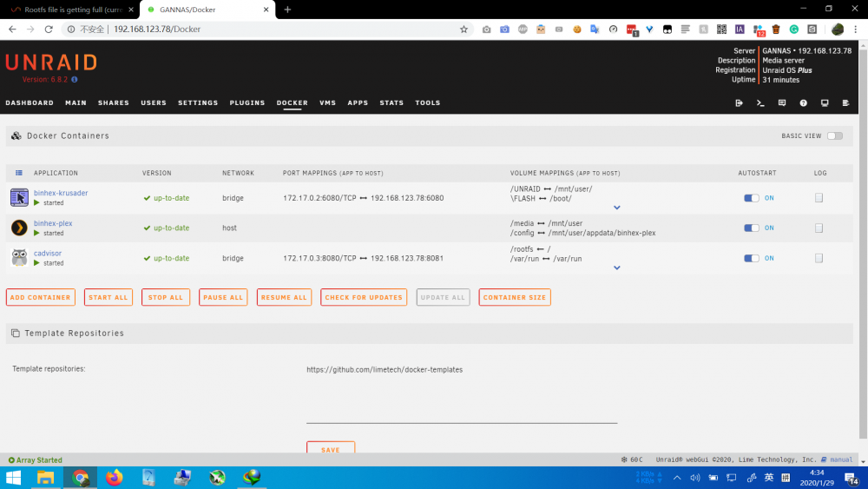Open the VMS page
The width and height of the screenshot is (868, 489).
[328, 103]
